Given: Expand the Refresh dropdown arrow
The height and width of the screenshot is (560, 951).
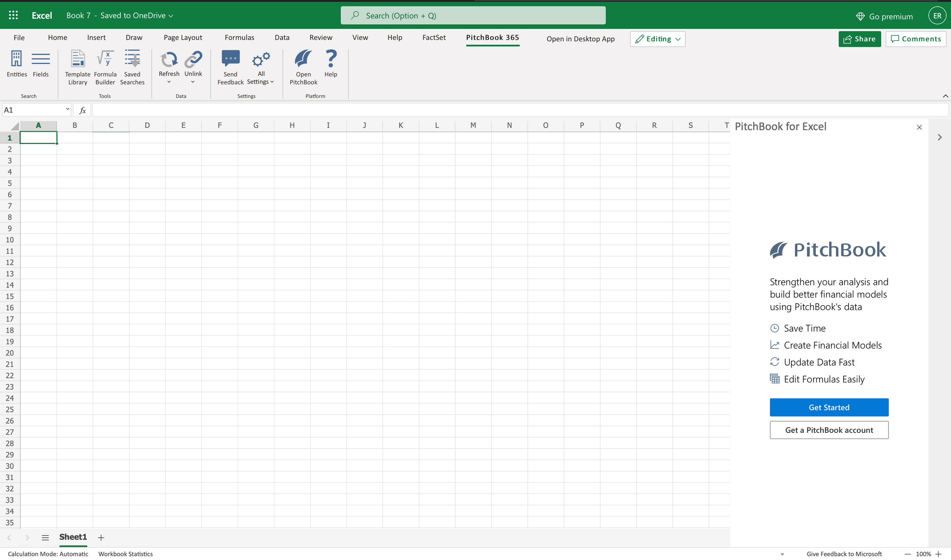Looking at the screenshot, I should coord(169,82).
